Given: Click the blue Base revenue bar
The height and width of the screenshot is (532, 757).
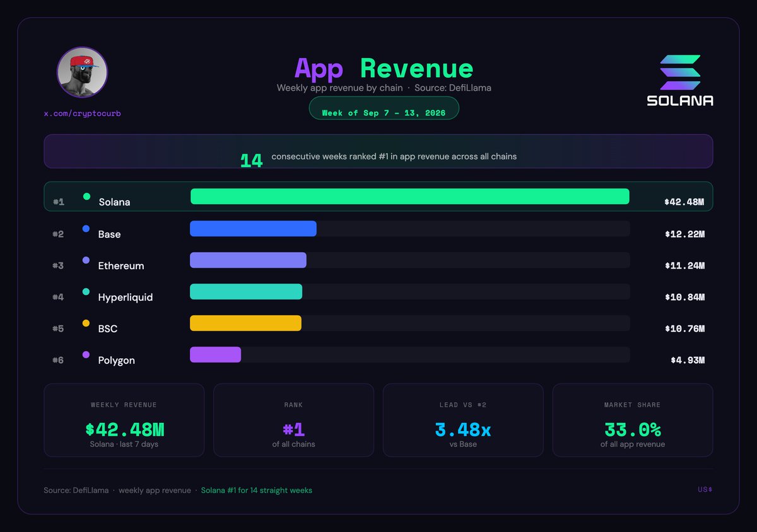Looking at the screenshot, I should [x=253, y=228].
